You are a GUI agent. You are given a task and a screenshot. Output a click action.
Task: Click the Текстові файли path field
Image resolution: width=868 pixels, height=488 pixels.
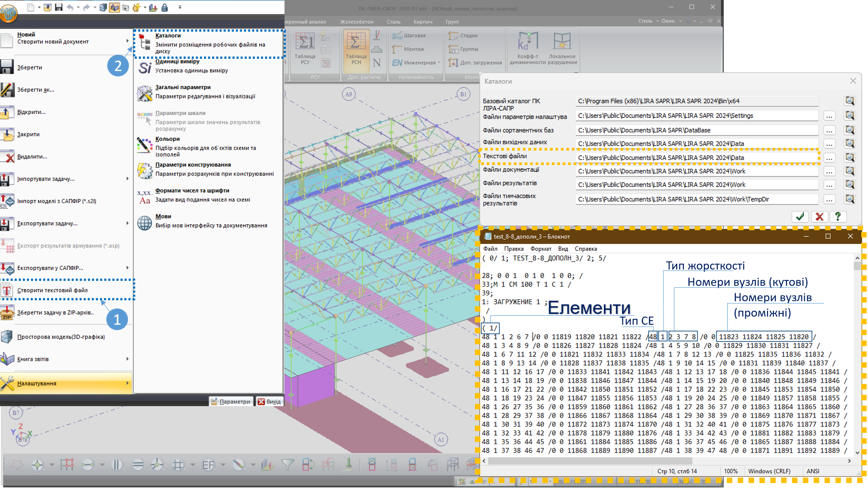pyautogui.click(x=697, y=158)
